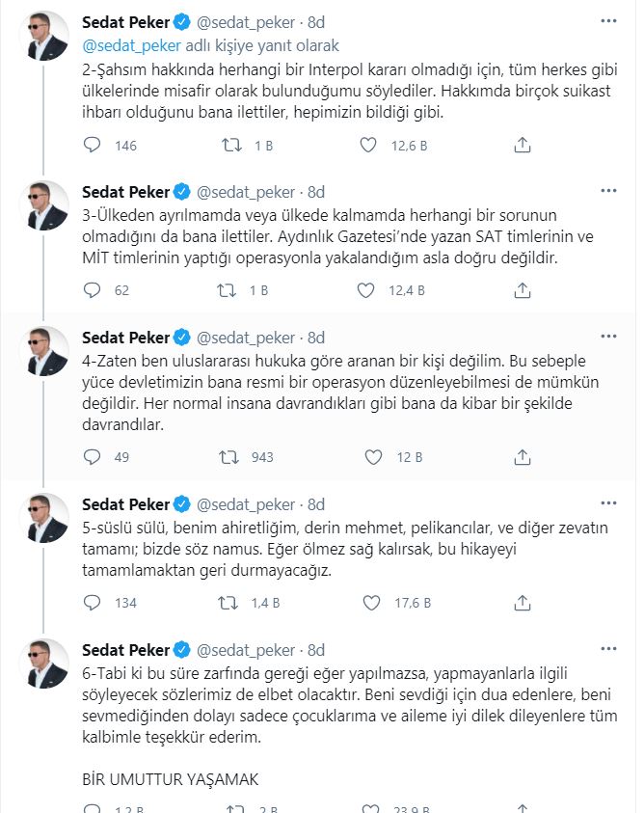Open more options on the '6-Tabi ki' tweet
The image size is (644, 813).
pos(608,649)
